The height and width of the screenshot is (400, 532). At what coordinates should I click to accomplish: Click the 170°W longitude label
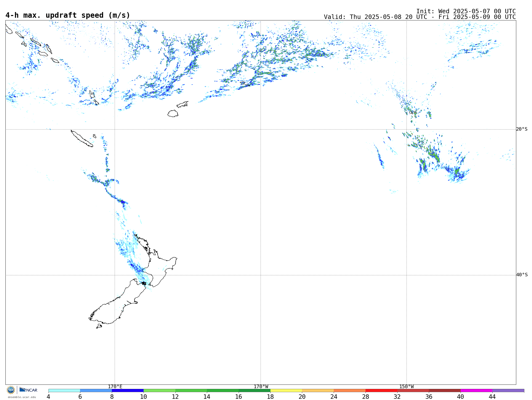tap(261, 386)
